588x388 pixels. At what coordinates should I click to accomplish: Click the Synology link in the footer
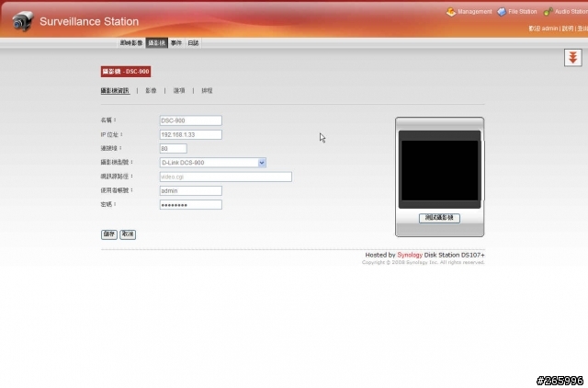click(x=410, y=255)
